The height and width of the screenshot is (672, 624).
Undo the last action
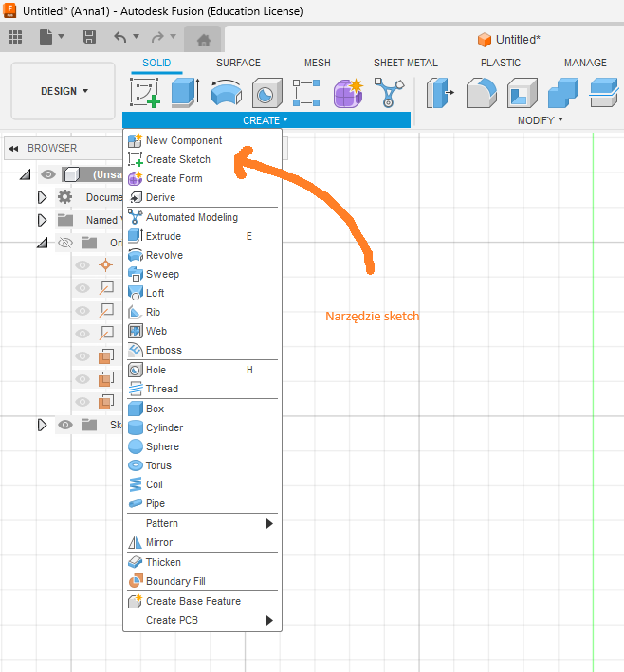tap(120, 37)
